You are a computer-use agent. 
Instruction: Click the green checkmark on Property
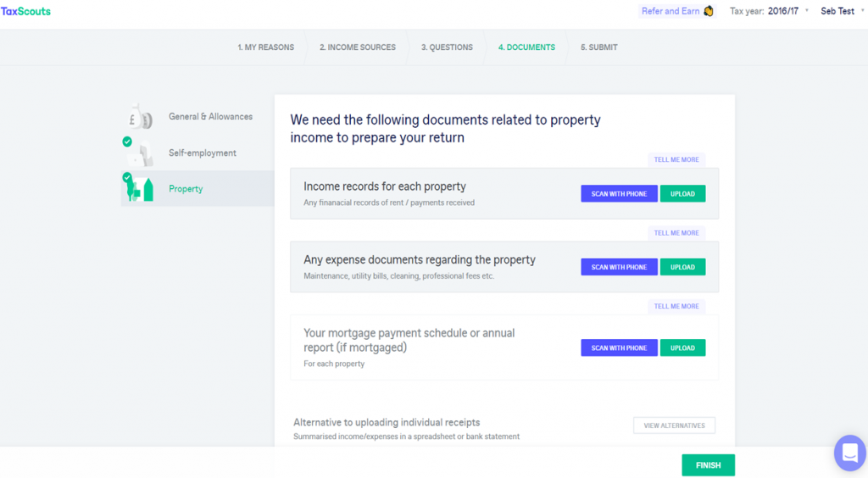(127, 178)
